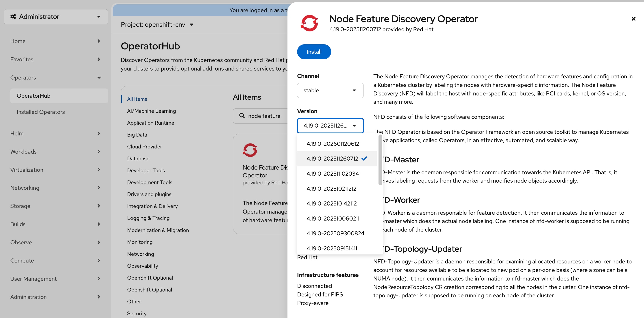Filter by Integration & Delivery category
644x318 pixels.
[x=152, y=206]
